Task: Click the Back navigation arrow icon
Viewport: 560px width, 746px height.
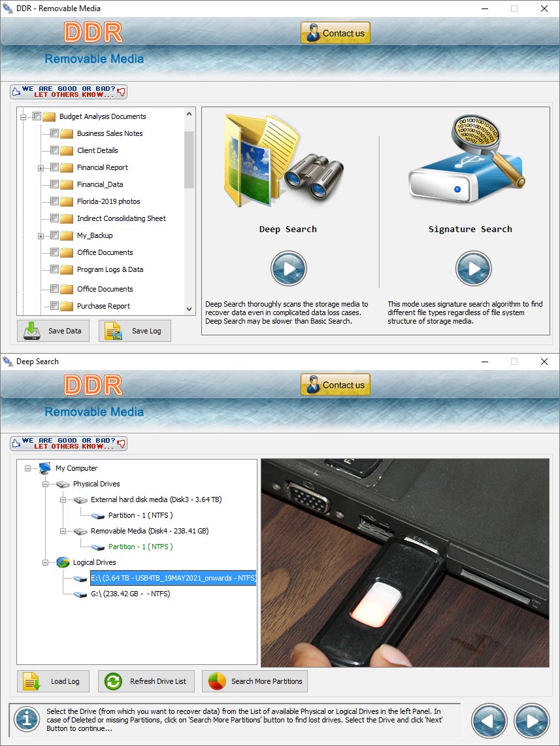Action: coord(489,721)
